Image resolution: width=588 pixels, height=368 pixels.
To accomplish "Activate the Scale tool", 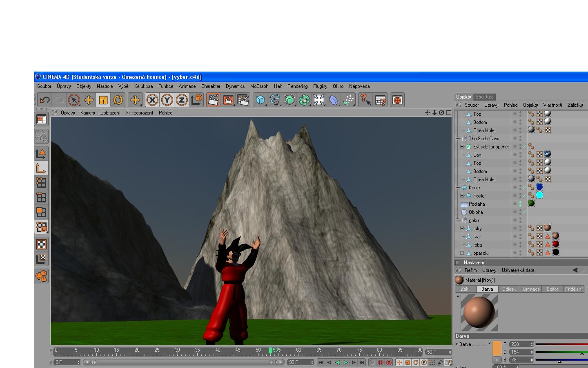I will pyautogui.click(x=103, y=100).
